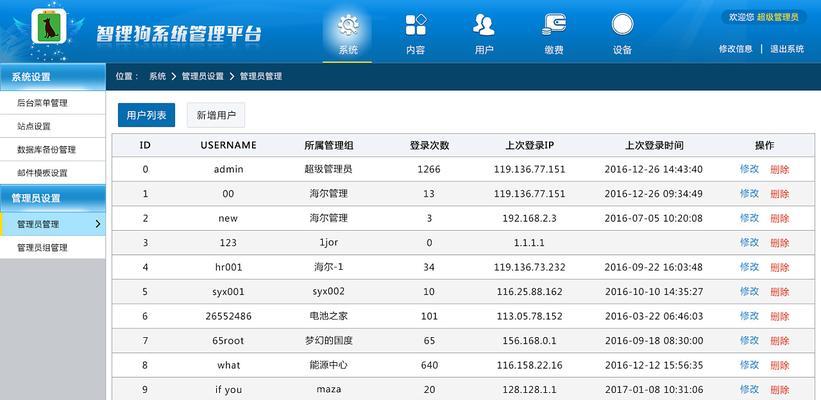Click 管理员管理 in the breadcrumb

[261, 76]
